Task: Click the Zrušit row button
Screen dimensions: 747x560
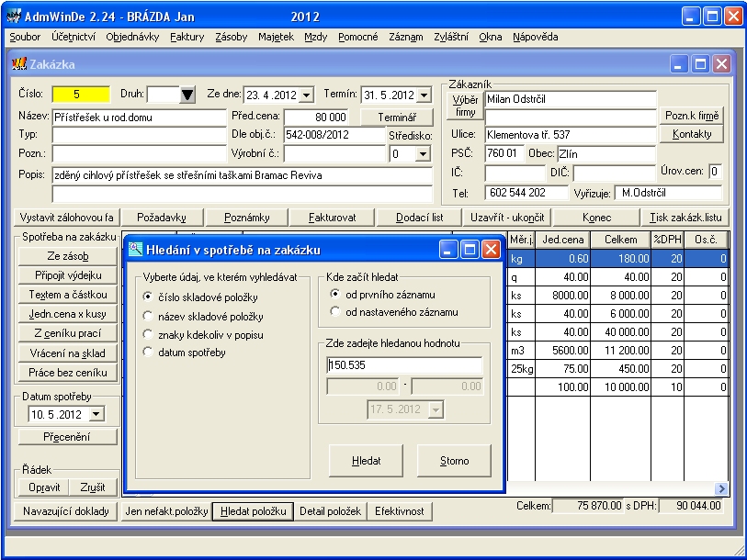Action: tap(93, 487)
